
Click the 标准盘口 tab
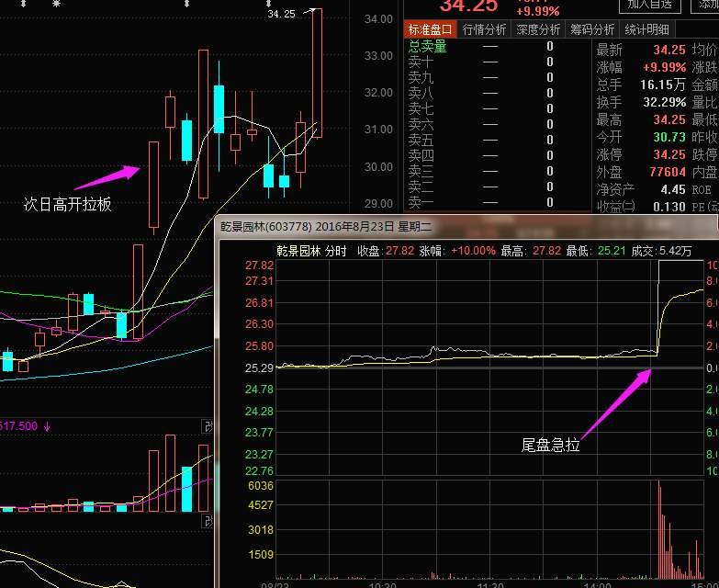pos(430,29)
